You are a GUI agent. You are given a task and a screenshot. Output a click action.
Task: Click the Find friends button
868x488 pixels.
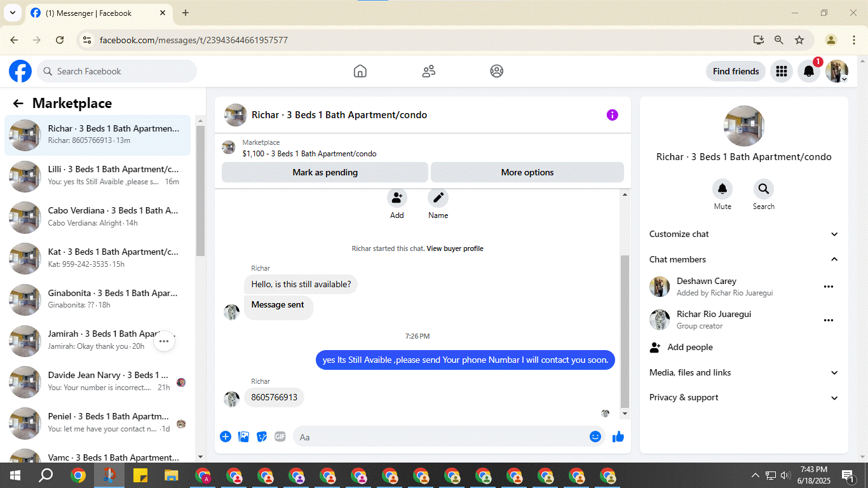click(736, 71)
